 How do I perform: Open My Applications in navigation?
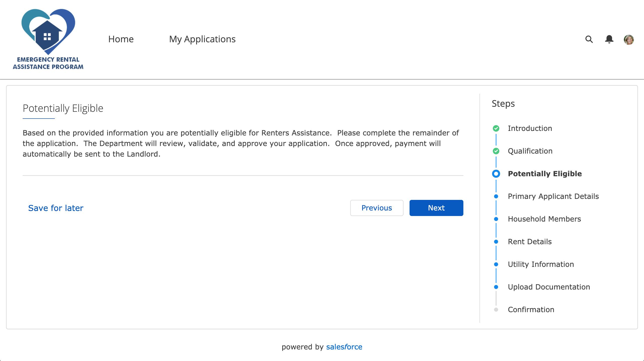pos(202,39)
